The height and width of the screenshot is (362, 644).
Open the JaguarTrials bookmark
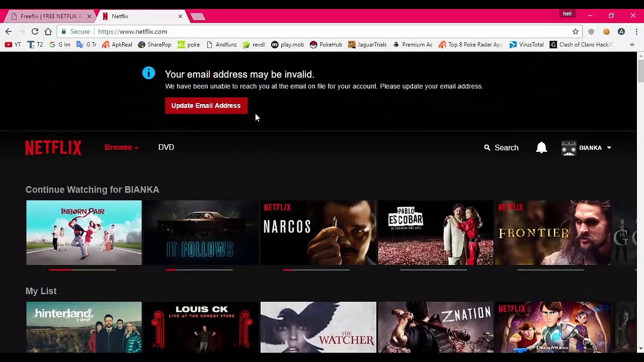pyautogui.click(x=367, y=45)
